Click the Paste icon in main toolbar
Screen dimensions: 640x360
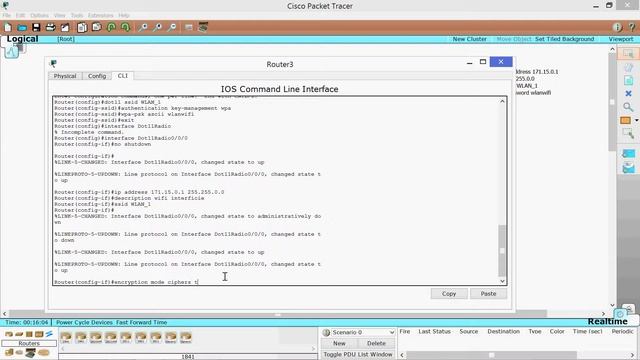(x=97, y=27)
